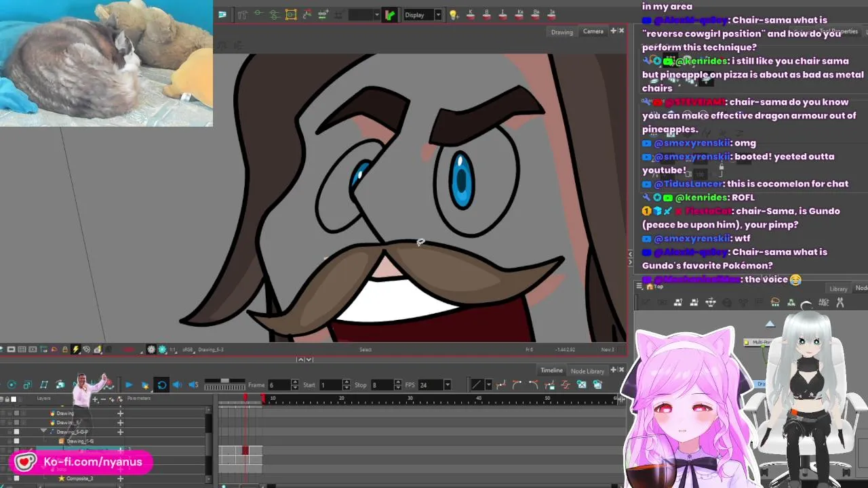Image resolution: width=868 pixels, height=488 pixels.
Task: Click the plus button beside the Camera tab
Action: click(x=613, y=30)
